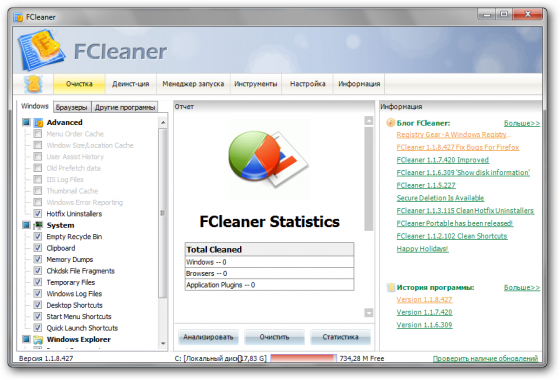Enable Old Prefetch data checkbox
This screenshot has height=380, width=560.
pyautogui.click(x=38, y=168)
